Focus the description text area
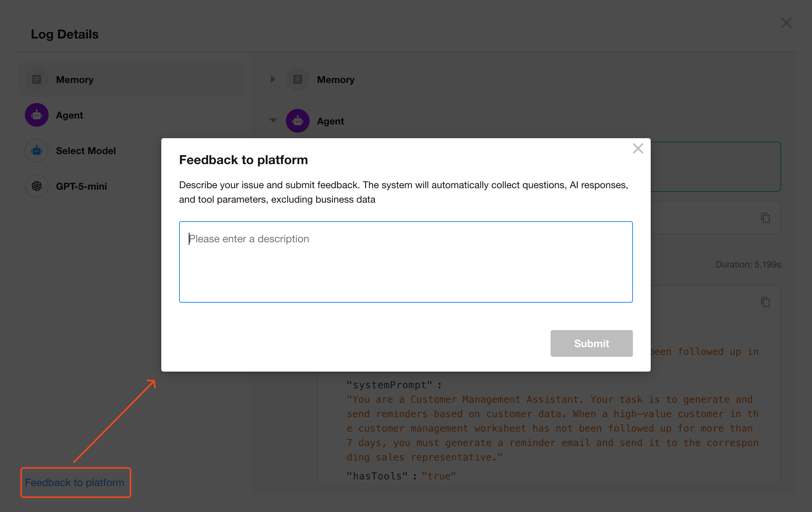 point(406,262)
